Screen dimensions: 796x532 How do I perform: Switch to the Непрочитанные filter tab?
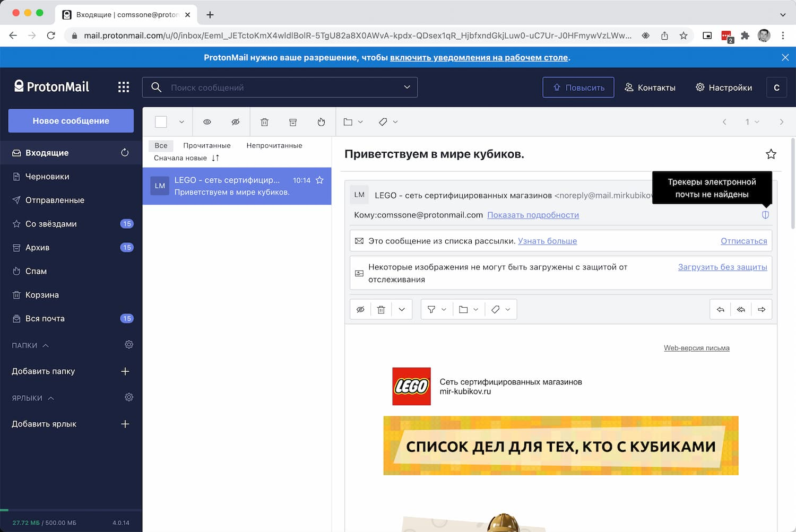pyautogui.click(x=274, y=145)
